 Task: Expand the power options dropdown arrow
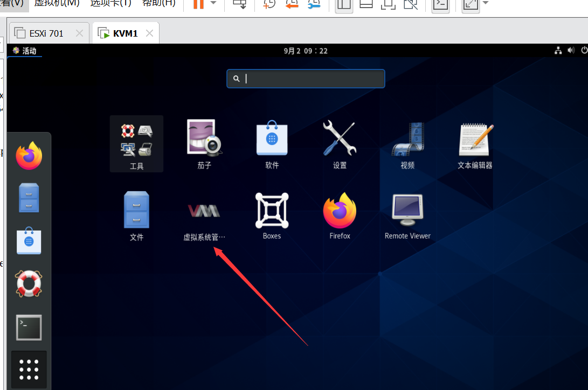point(213,3)
